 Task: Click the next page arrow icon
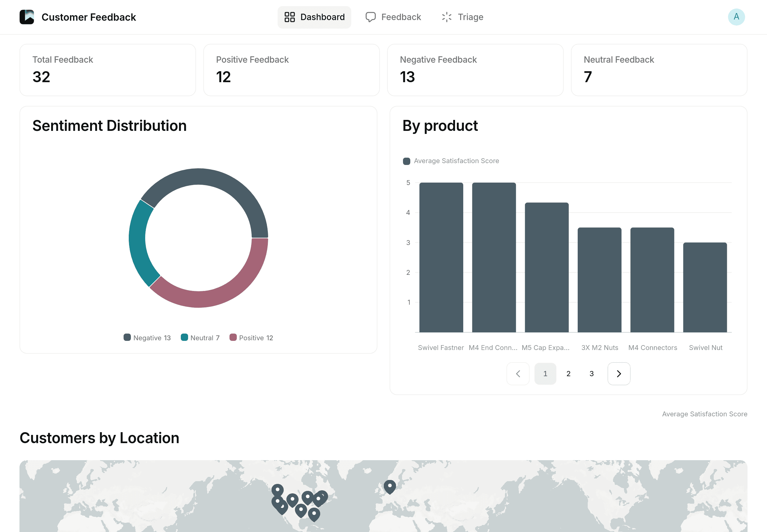click(618, 373)
